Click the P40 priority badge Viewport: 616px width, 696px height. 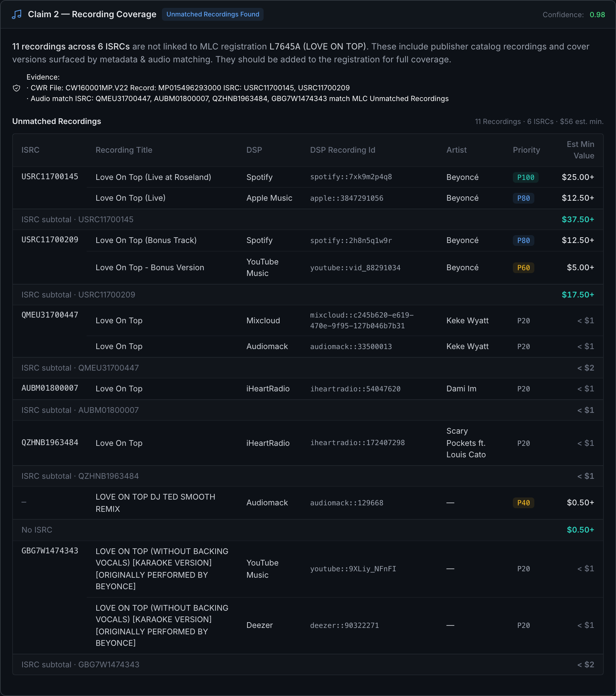click(x=523, y=503)
